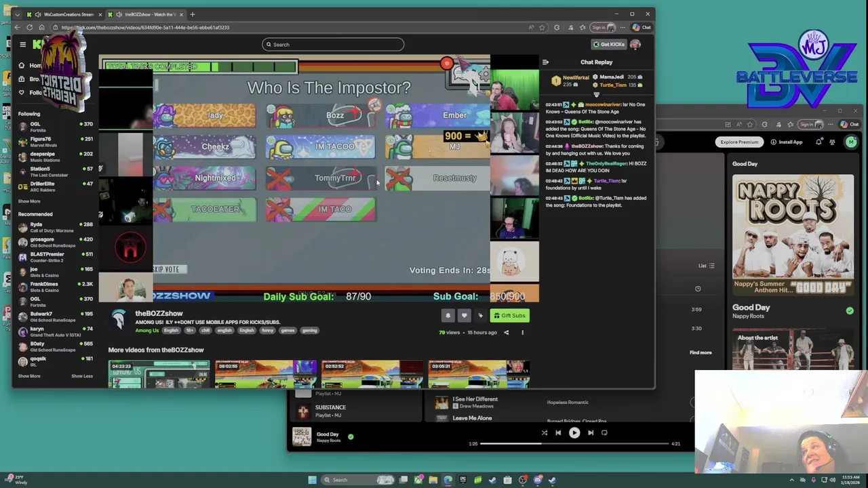The image size is (868, 488).
Task: Open Ryda channel in Recommended list
Action: pos(56,227)
